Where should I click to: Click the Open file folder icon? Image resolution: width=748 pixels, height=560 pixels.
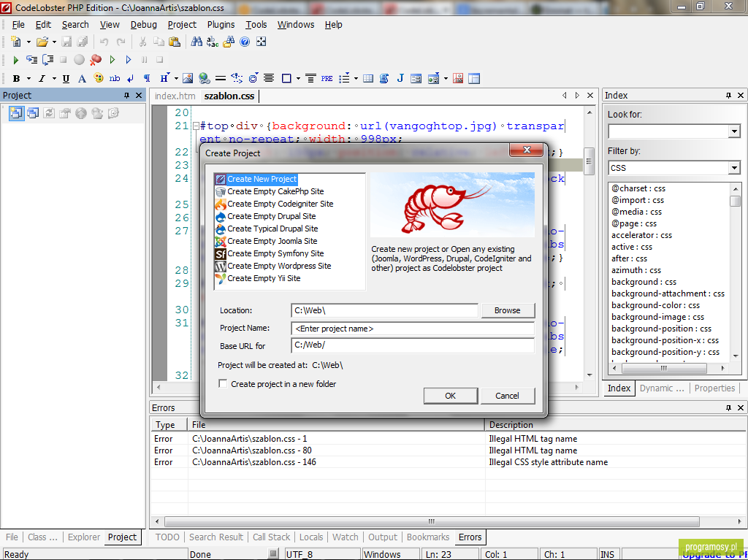pyautogui.click(x=42, y=42)
